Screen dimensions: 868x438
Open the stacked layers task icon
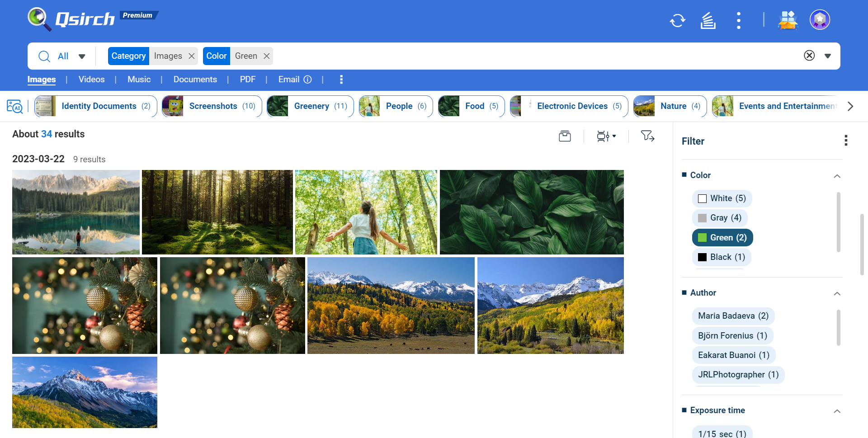pyautogui.click(x=708, y=20)
